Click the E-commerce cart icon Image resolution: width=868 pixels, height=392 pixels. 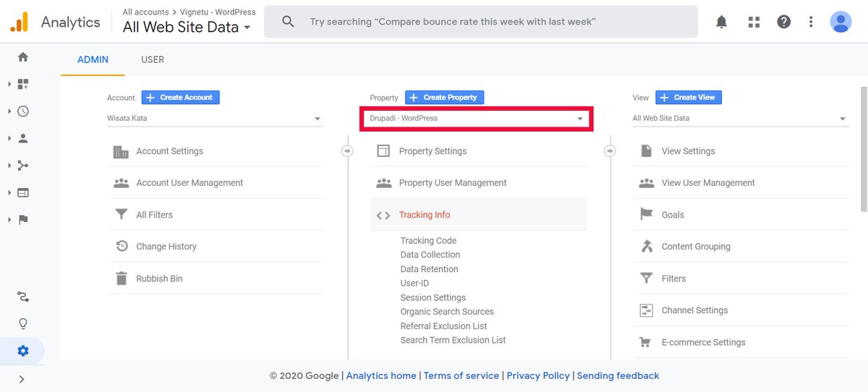(x=647, y=342)
